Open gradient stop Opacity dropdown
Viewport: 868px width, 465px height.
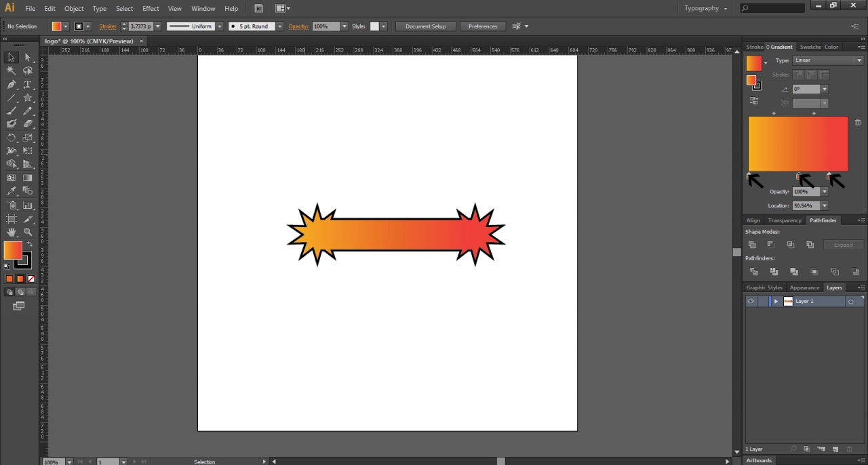pos(825,192)
